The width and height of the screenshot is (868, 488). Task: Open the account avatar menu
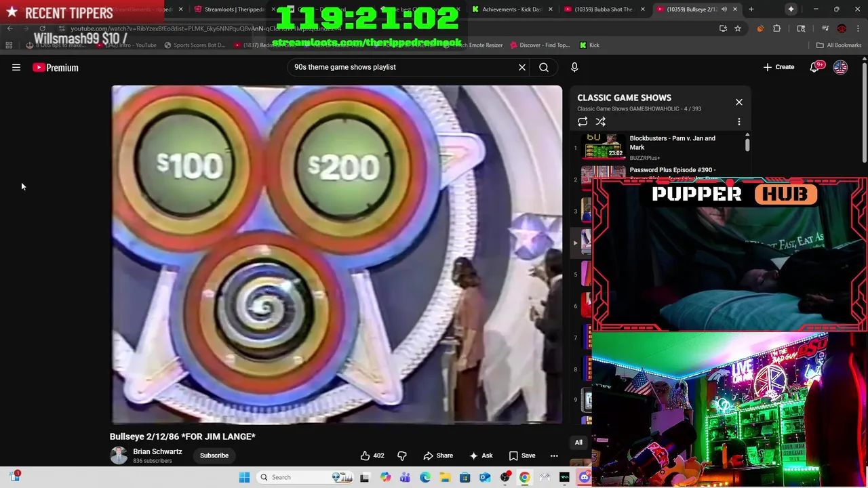(x=840, y=67)
